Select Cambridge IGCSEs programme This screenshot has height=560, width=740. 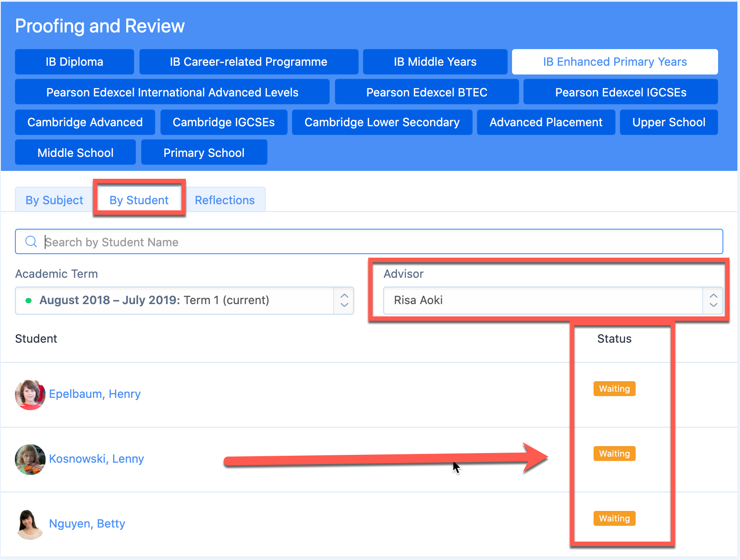pos(224,122)
